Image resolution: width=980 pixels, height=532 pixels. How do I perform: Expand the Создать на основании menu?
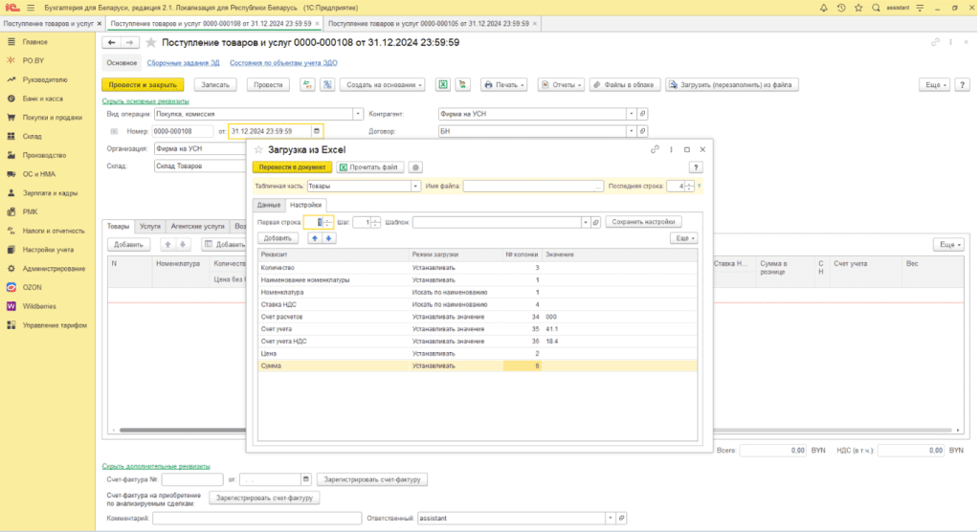(385, 84)
